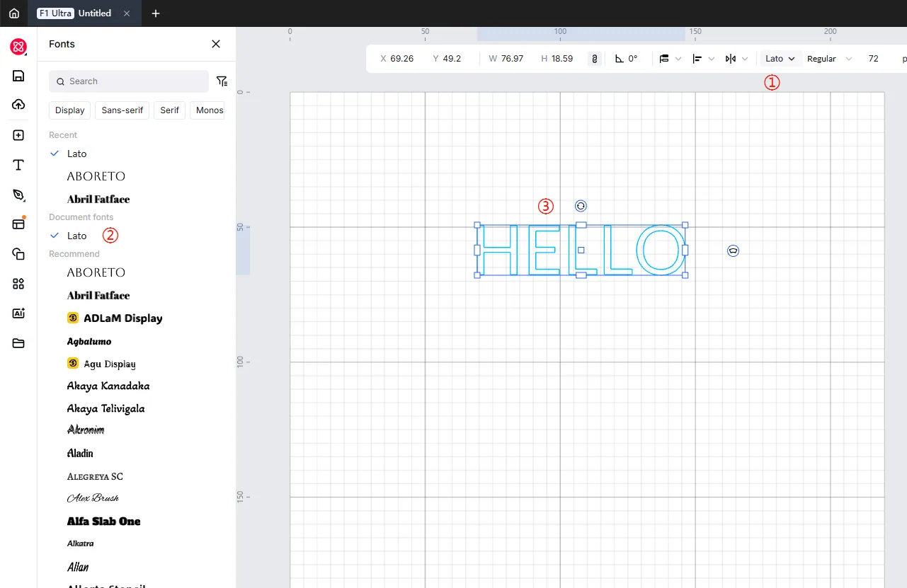
Task: Go to the Home screen icon
Action: tap(14, 13)
